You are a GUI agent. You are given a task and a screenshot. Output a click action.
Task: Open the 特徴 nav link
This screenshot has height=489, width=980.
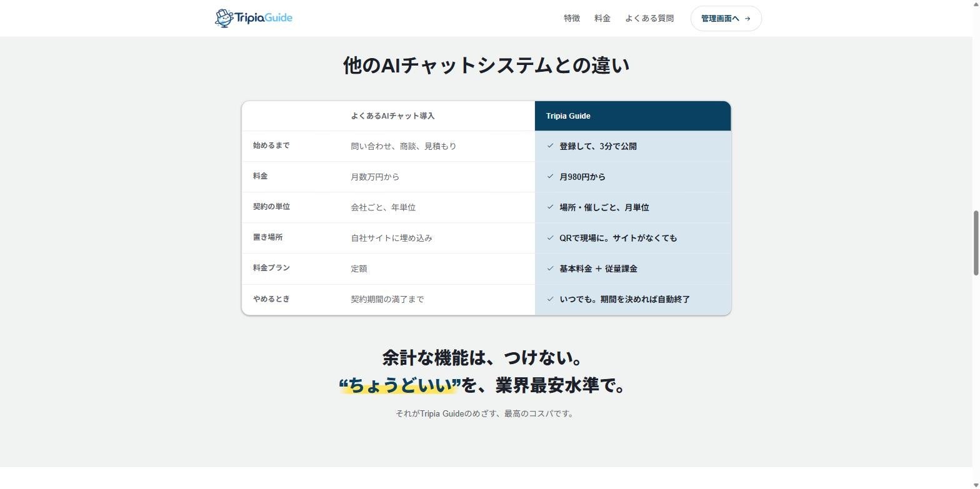[572, 18]
